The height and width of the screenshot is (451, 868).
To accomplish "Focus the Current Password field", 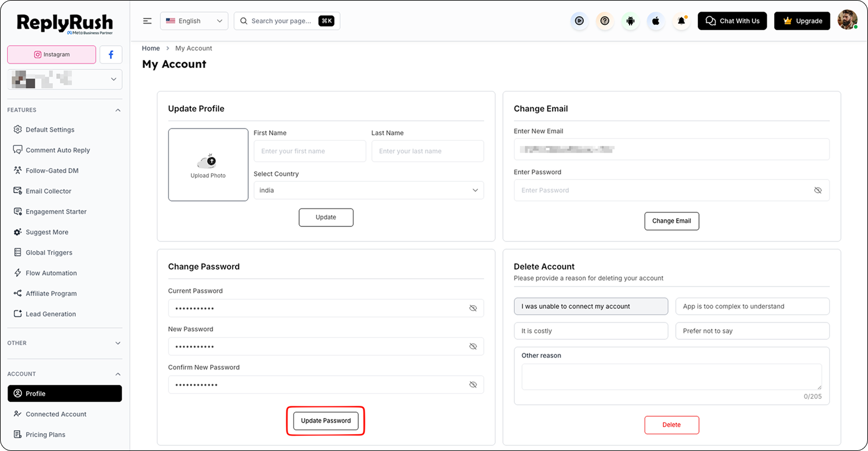I will coord(326,308).
